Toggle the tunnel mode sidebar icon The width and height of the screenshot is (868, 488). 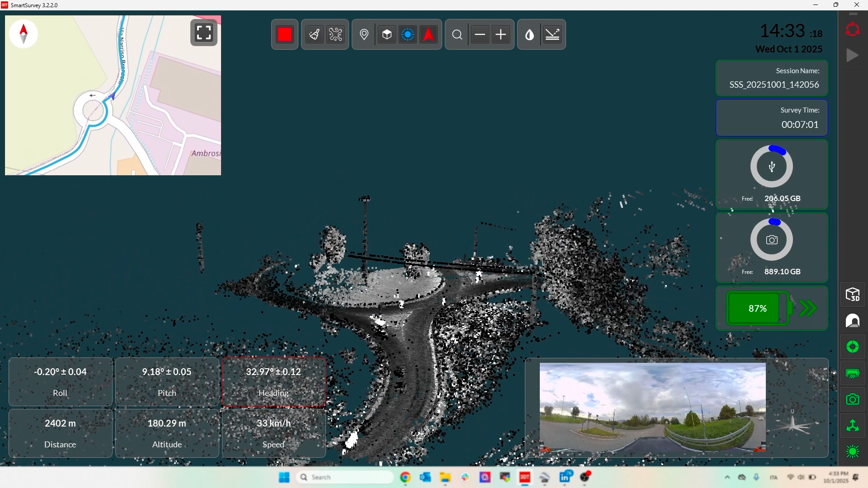click(853, 321)
